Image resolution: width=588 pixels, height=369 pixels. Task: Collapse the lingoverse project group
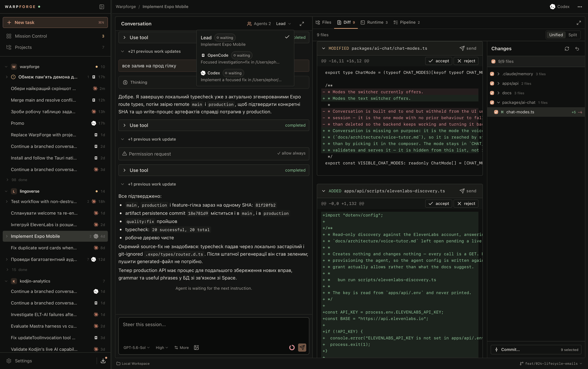(x=6, y=191)
